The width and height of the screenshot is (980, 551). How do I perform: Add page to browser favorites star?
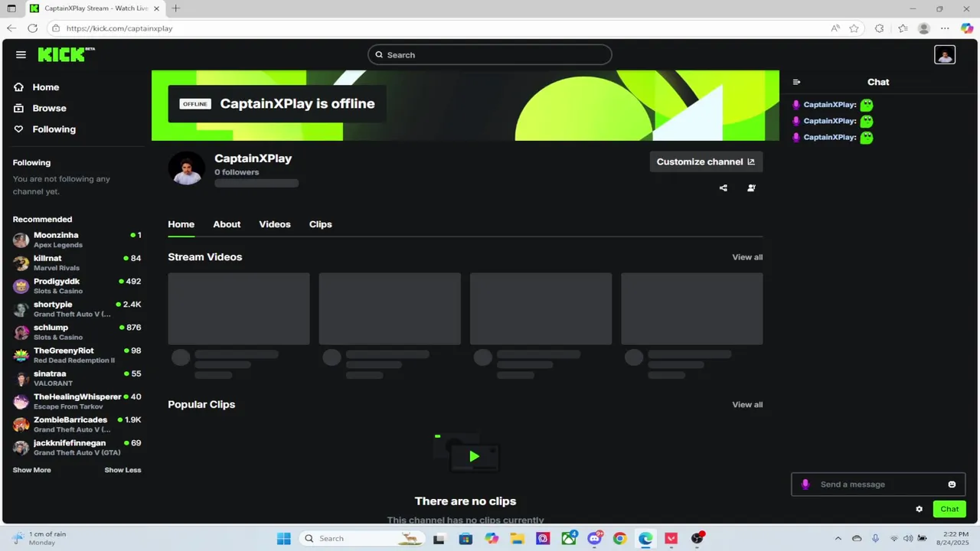[854, 28]
